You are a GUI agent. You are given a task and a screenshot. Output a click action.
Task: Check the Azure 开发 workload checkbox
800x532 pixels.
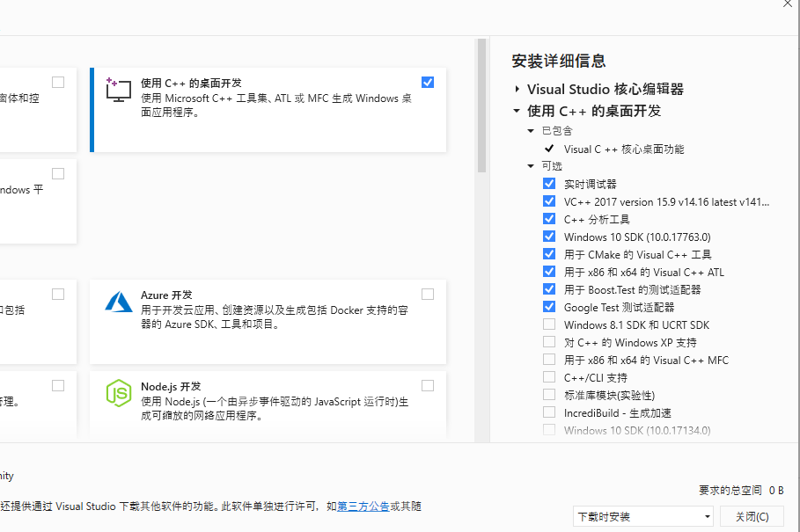click(x=428, y=294)
